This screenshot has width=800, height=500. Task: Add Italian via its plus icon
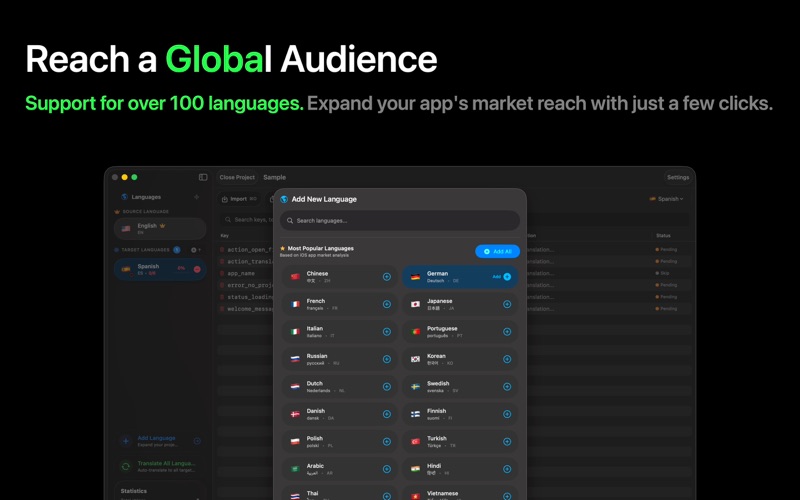(x=387, y=332)
